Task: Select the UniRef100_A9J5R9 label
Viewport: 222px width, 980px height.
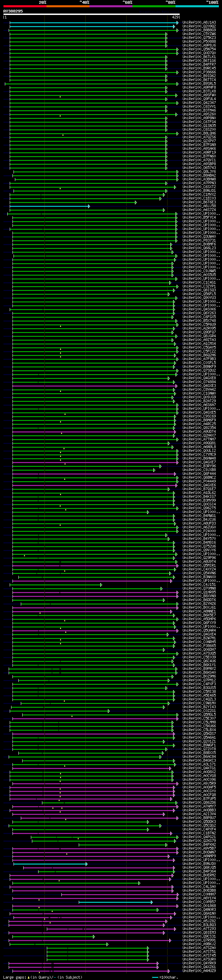Action: (199, 783)
